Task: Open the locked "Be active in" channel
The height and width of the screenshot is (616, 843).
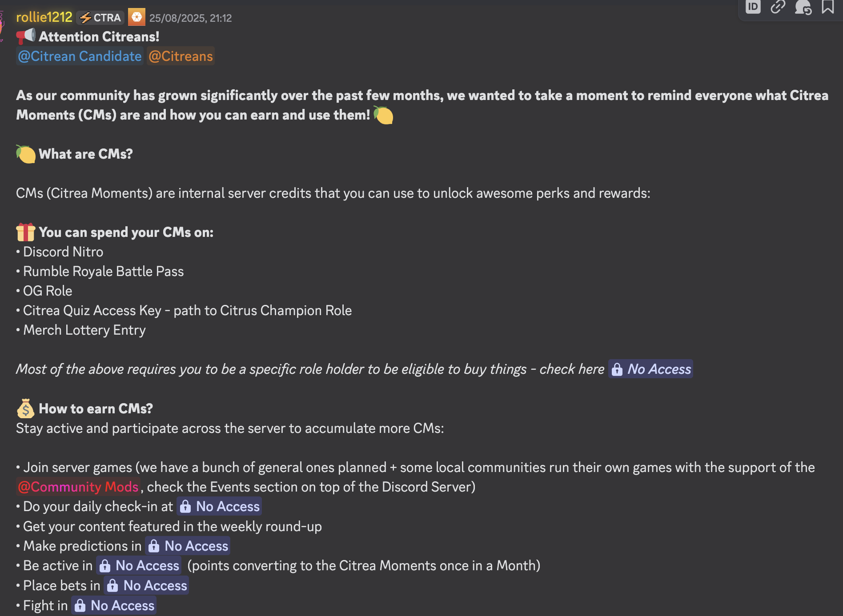Action: [x=139, y=565]
